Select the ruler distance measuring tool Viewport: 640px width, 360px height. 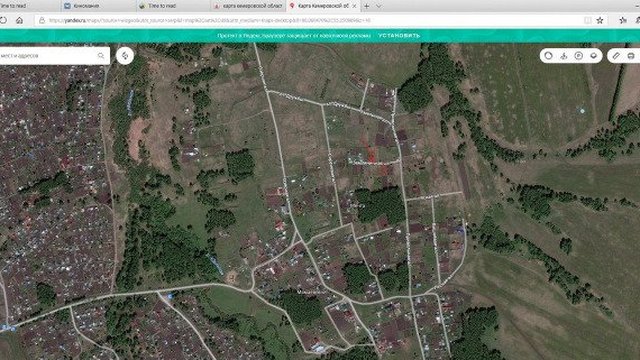(x=616, y=56)
